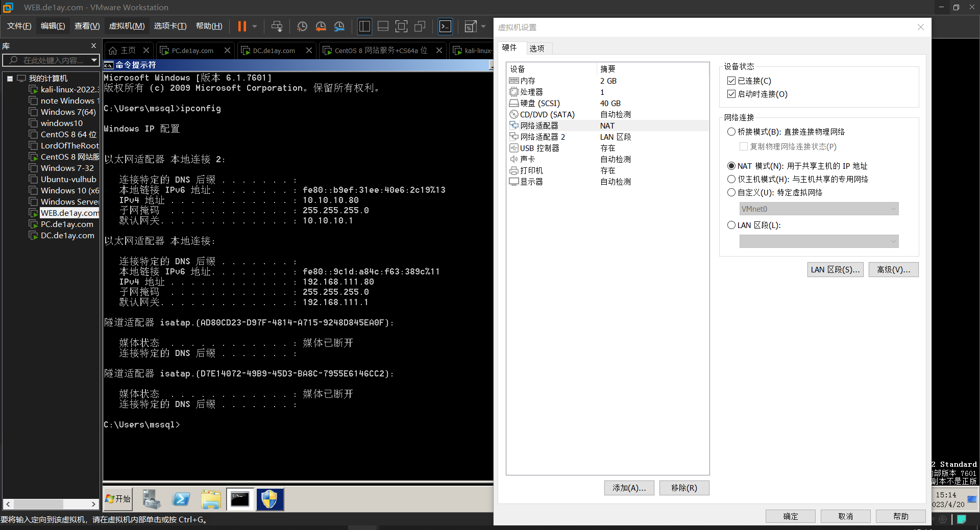Open the 编辑(E) menu

(53, 26)
